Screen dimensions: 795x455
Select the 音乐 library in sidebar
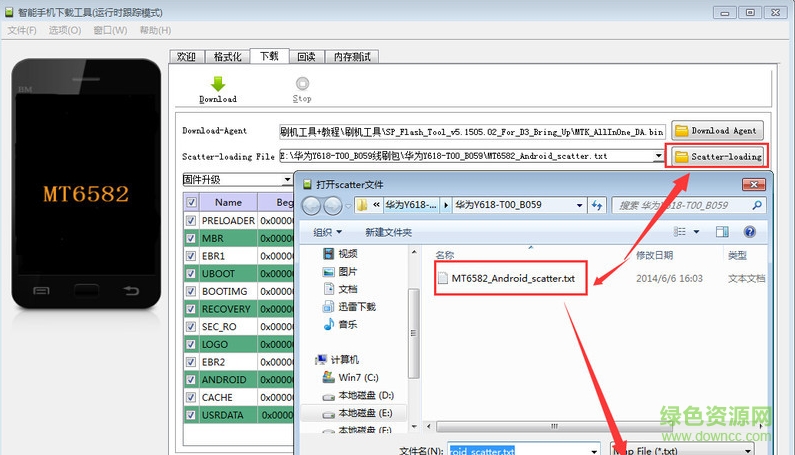coord(340,324)
